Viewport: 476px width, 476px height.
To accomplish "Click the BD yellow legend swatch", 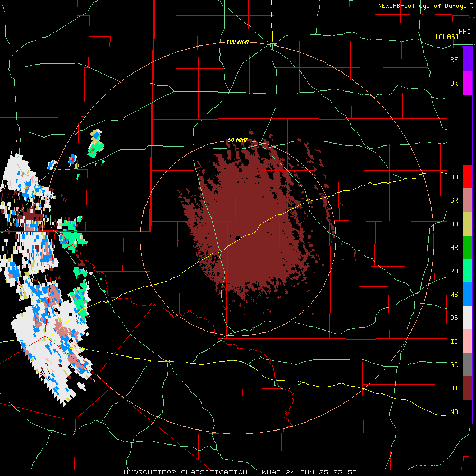I will pyautogui.click(x=467, y=224).
